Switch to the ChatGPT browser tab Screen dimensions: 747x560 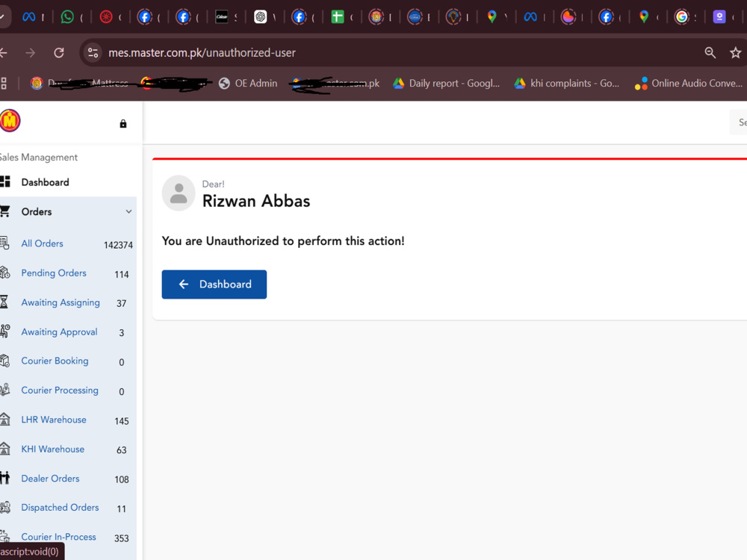(260, 17)
